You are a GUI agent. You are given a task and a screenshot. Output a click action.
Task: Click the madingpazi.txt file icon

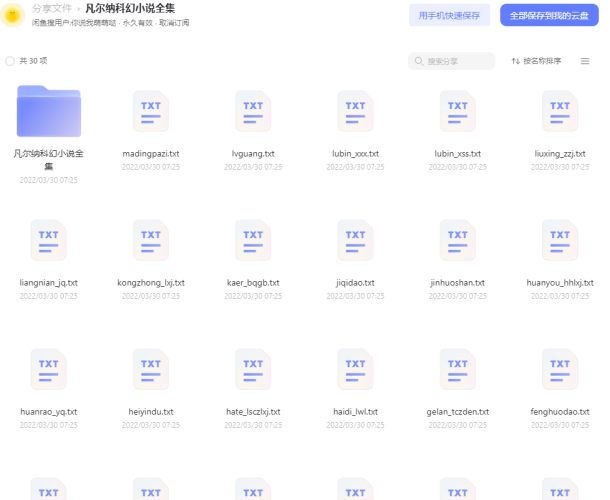pos(151,111)
